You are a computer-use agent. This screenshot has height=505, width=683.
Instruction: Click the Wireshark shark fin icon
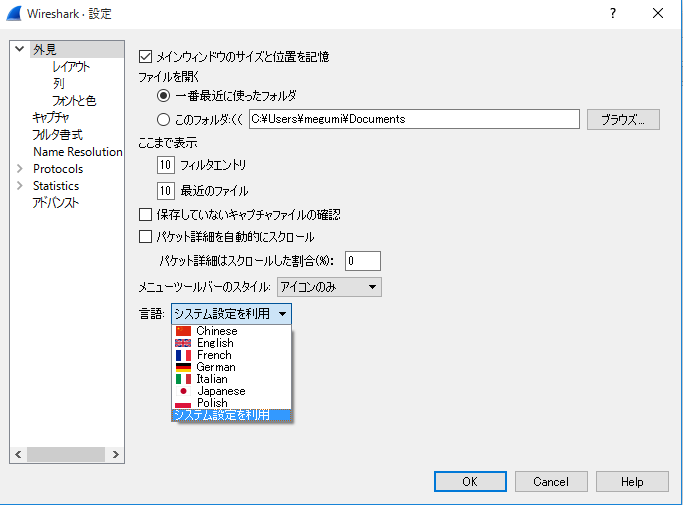[x=14, y=14]
